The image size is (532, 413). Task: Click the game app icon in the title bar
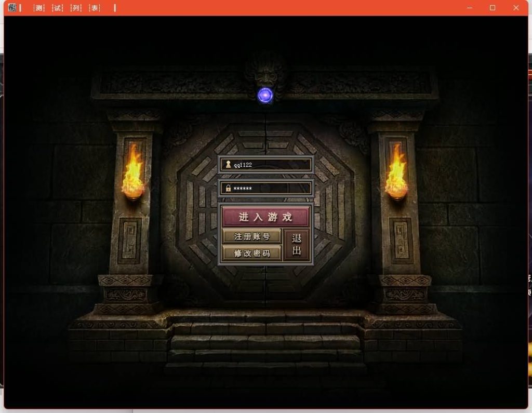click(x=12, y=8)
